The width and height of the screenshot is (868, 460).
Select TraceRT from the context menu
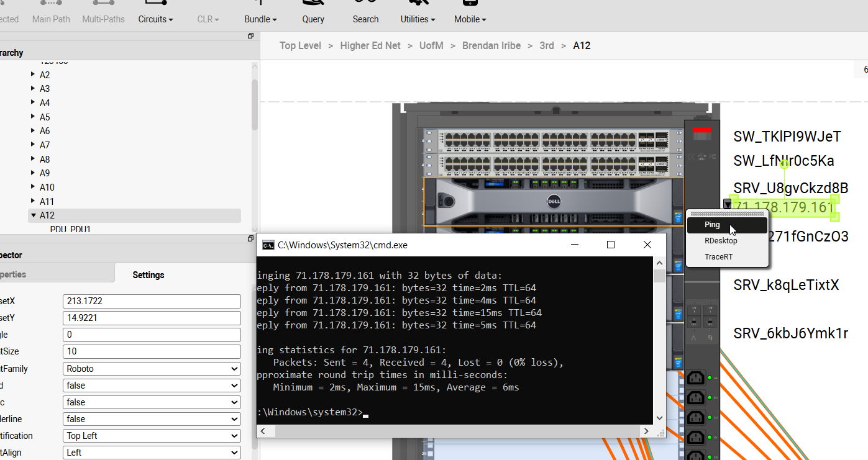coord(718,256)
